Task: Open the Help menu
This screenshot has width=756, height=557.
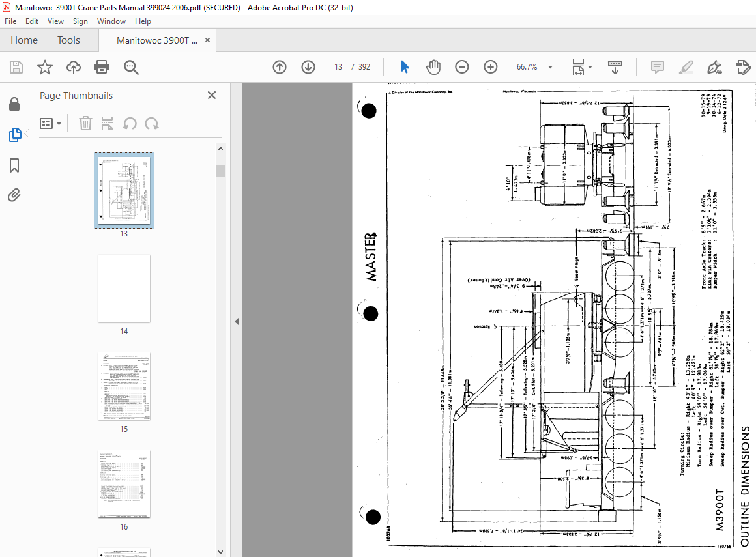Action: tap(143, 21)
